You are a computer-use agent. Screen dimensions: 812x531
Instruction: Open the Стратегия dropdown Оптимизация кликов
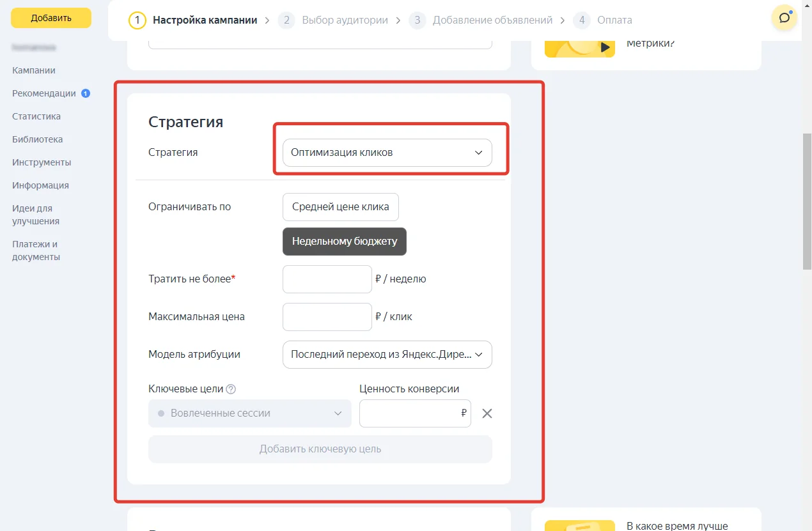pyautogui.click(x=387, y=153)
